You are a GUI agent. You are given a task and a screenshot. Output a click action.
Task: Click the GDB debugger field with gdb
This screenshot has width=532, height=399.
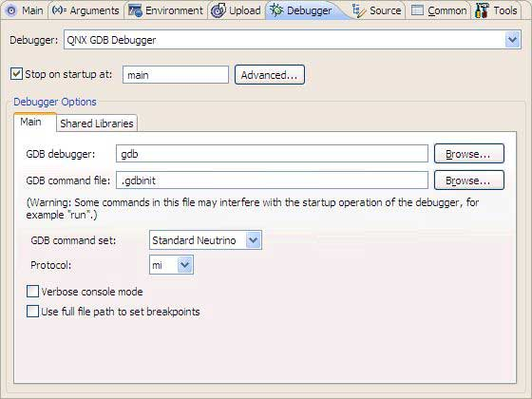272,154
